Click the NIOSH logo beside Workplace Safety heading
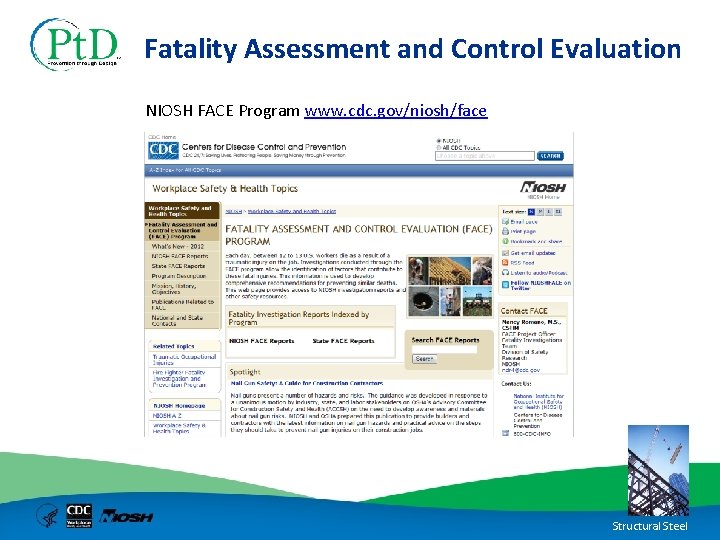The height and width of the screenshot is (540, 720). [543, 187]
